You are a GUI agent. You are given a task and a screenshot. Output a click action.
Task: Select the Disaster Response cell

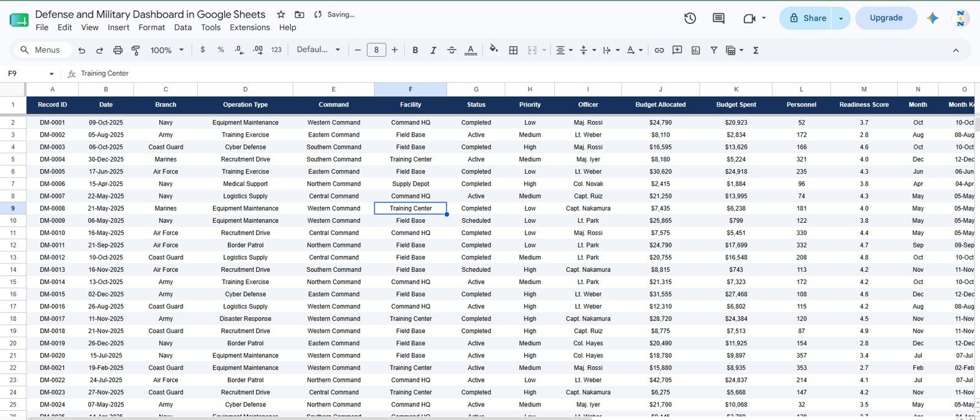pos(245,319)
